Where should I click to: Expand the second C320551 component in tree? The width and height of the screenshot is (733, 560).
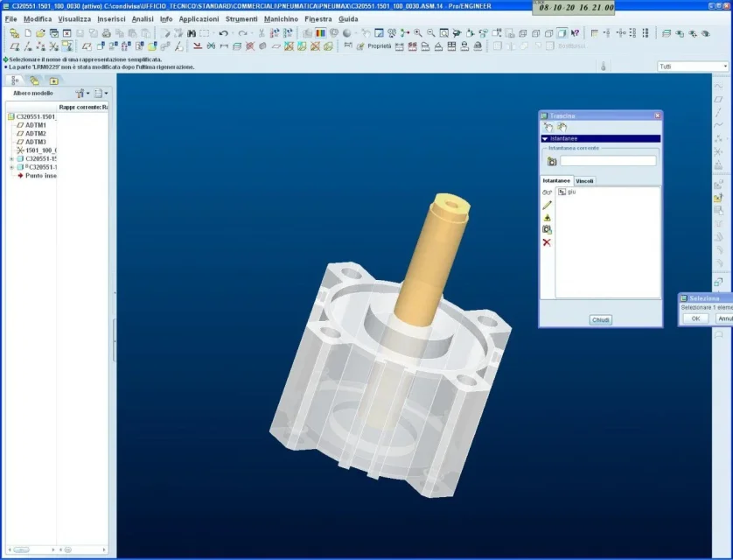click(x=11, y=167)
